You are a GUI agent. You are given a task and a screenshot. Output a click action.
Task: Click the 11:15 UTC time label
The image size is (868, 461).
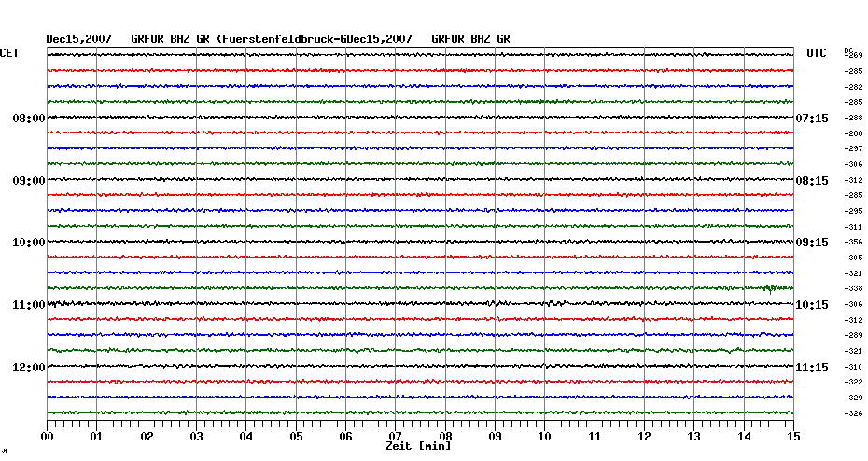(812, 368)
